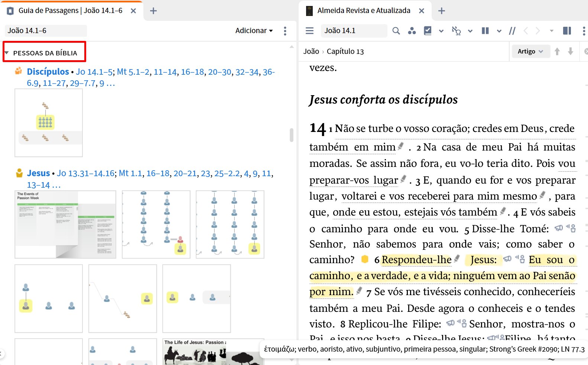Click the Passage Guide tab icon
Screen dimensions: 588x365
click(10, 11)
